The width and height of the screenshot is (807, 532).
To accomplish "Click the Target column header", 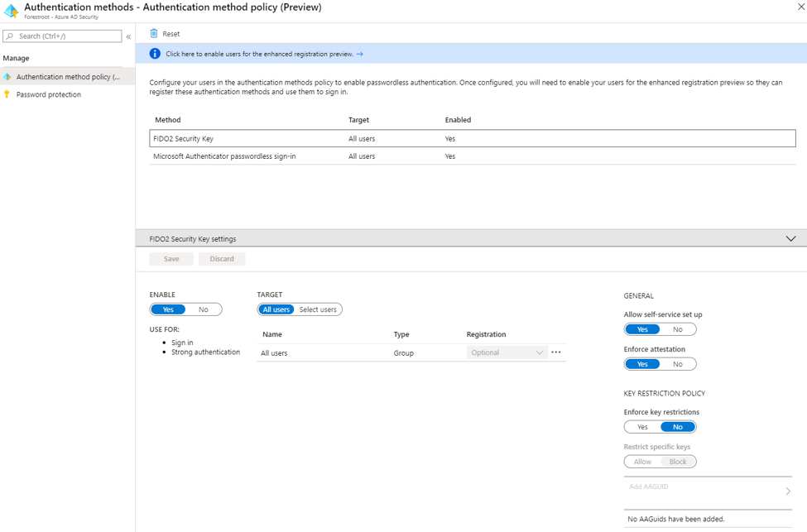I will point(358,120).
